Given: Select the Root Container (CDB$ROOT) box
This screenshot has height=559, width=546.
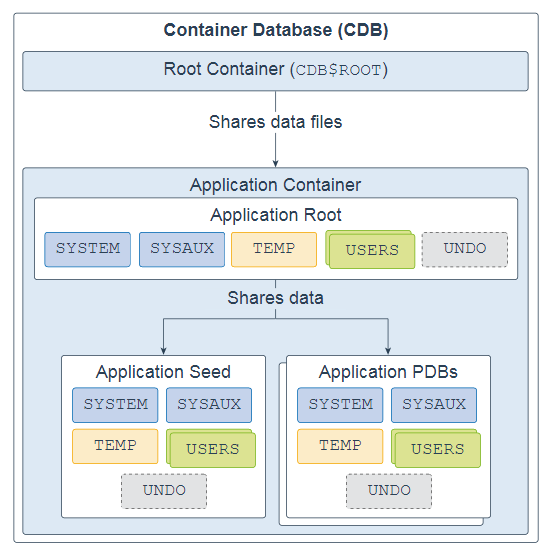Looking at the screenshot, I should click(x=275, y=71).
